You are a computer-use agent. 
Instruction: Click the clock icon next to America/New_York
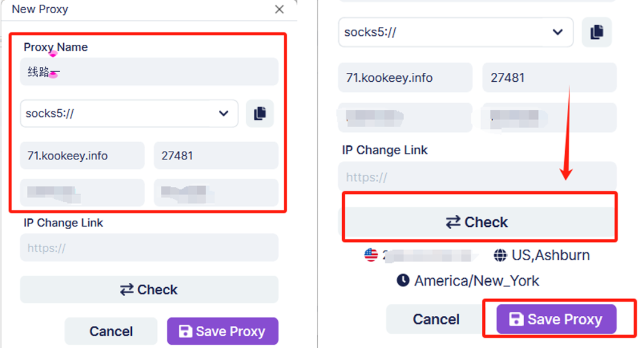click(x=403, y=281)
